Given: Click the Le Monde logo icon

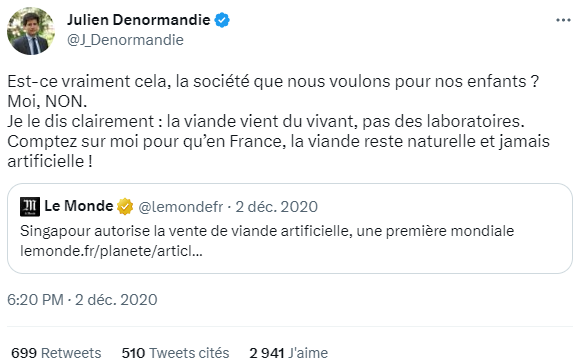Looking at the screenshot, I should [30, 206].
